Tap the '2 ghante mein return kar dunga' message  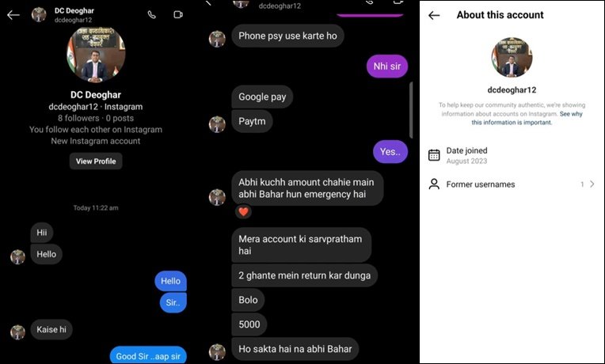pyautogui.click(x=304, y=275)
